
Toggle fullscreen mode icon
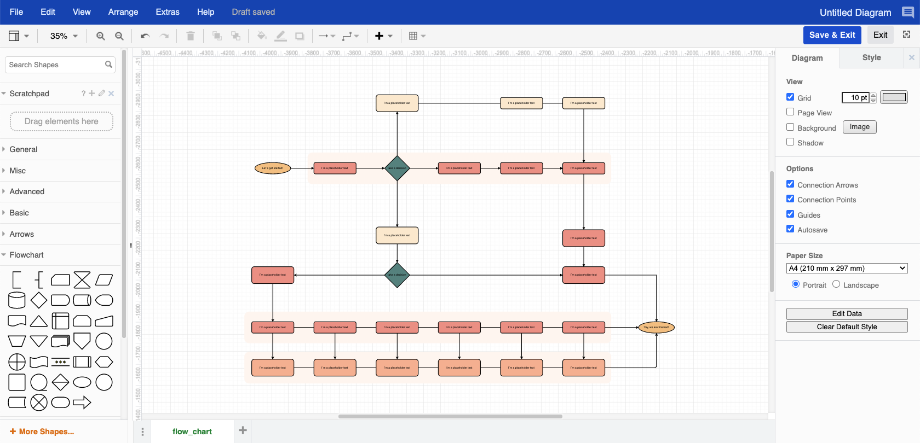(x=905, y=35)
